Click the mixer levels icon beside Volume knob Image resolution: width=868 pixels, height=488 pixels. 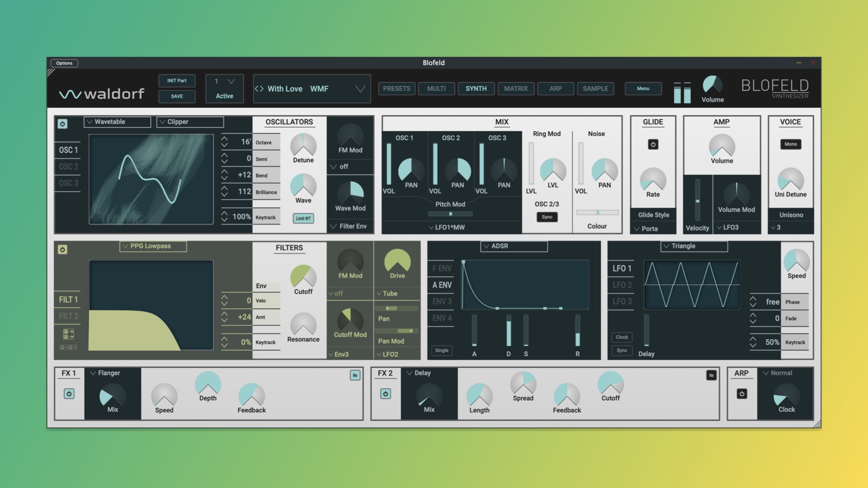(682, 92)
